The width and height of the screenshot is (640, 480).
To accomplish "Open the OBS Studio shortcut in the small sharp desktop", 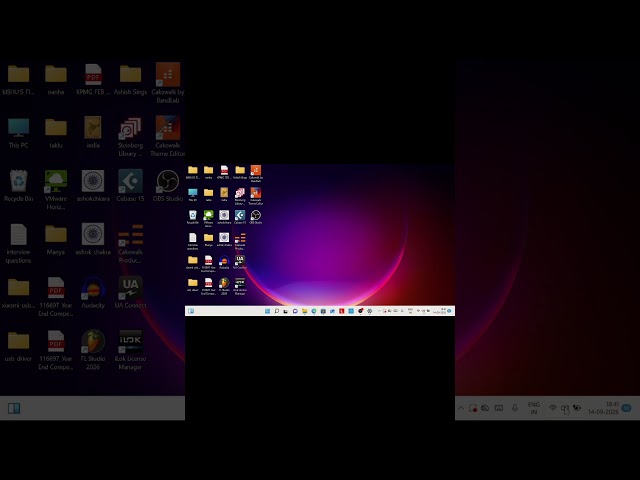I will coord(256,217).
